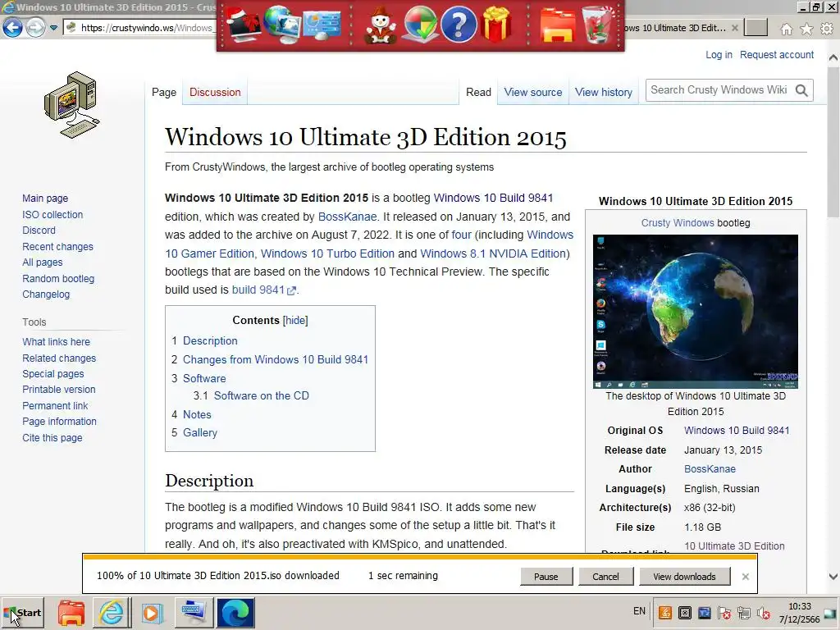Click the browser Forward arrow button
The image size is (840, 630).
35,27
